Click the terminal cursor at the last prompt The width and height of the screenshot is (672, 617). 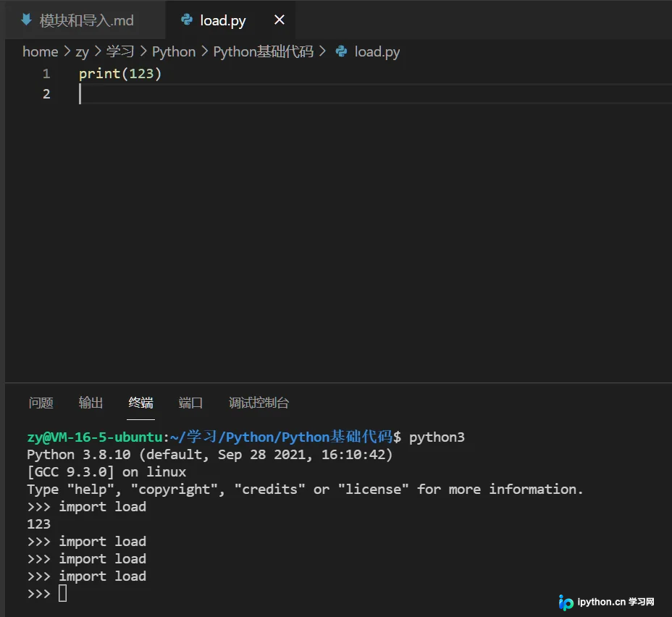pyautogui.click(x=62, y=593)
